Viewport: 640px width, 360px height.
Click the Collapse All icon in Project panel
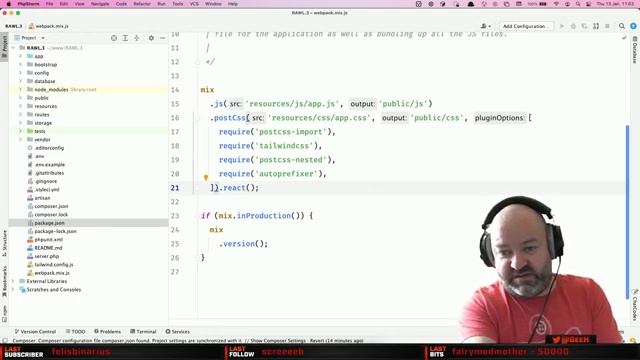137,38
